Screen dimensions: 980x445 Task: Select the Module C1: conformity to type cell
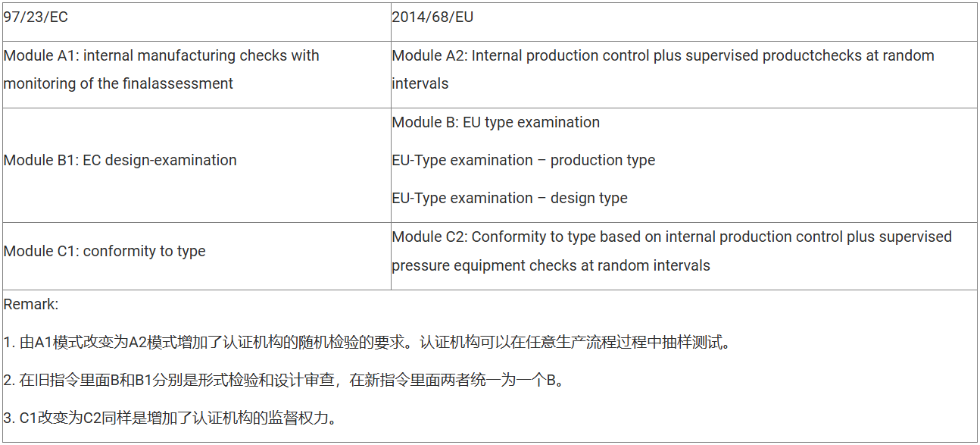(x=105, y=251)
